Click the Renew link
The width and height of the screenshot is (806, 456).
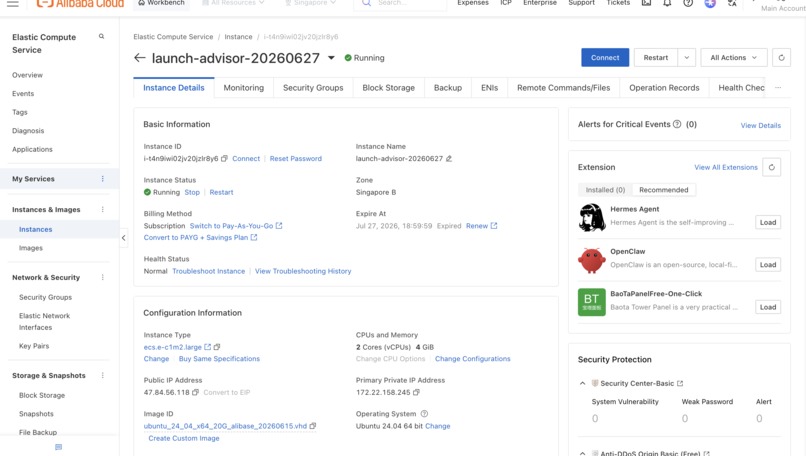coord(481,226)
